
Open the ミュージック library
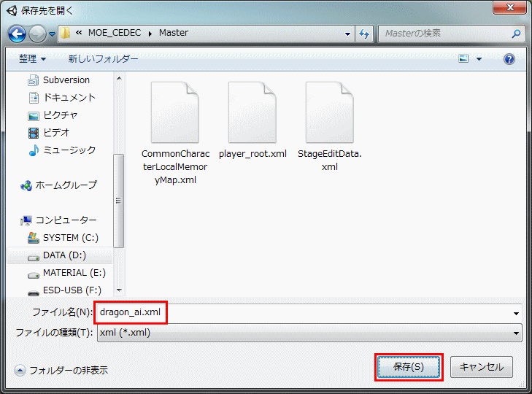point(62,150)
